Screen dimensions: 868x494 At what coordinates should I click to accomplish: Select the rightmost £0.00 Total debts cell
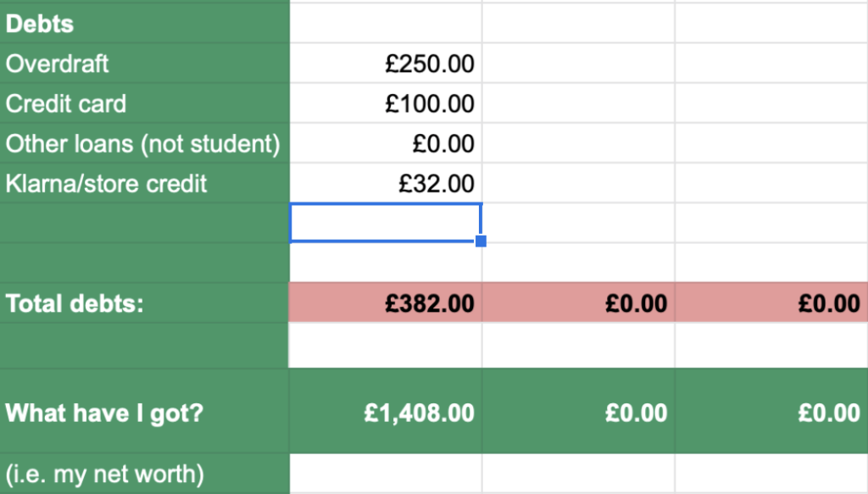point(771,303)
